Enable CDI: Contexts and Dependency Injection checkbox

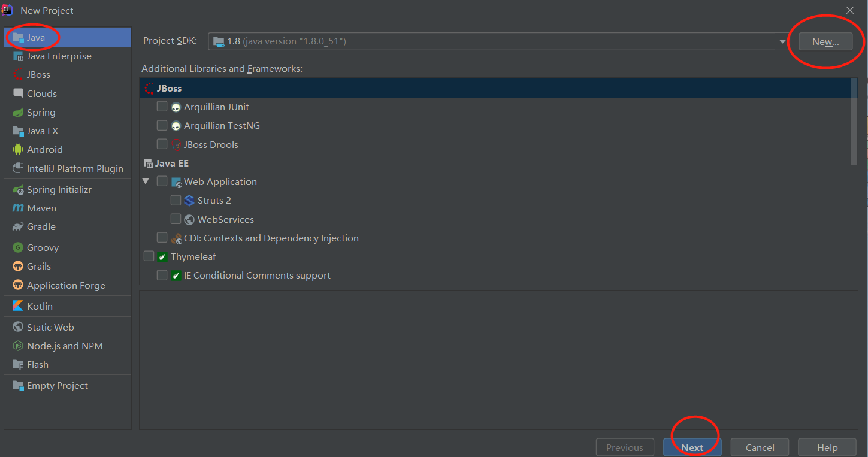(x=162, y=238)
